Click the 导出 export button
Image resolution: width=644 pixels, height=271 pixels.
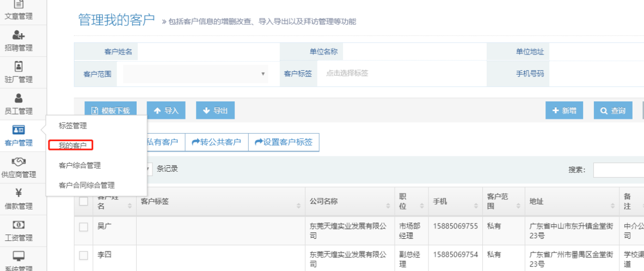[x=215, y=111]
